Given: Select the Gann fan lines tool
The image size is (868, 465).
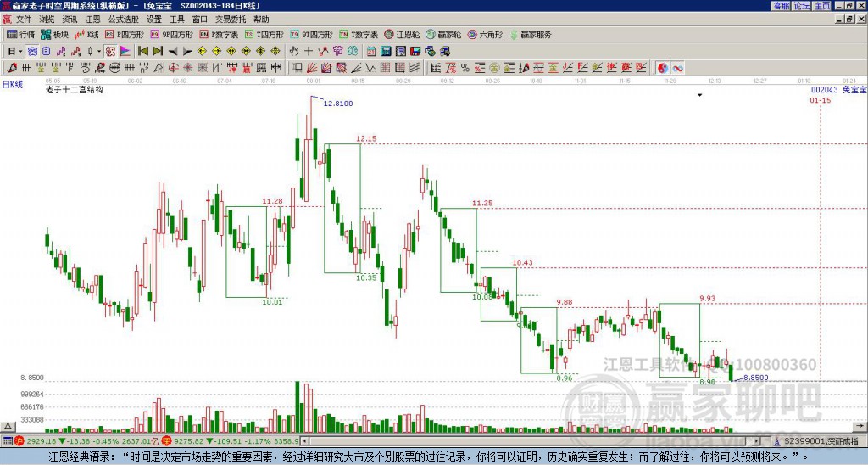Looking at the screenshot, I should pos(312,68).
